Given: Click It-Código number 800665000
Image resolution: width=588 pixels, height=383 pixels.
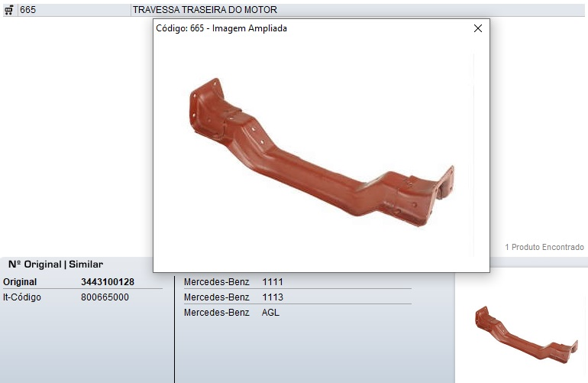Looking at the screenshot, I should tap(105, 297).
